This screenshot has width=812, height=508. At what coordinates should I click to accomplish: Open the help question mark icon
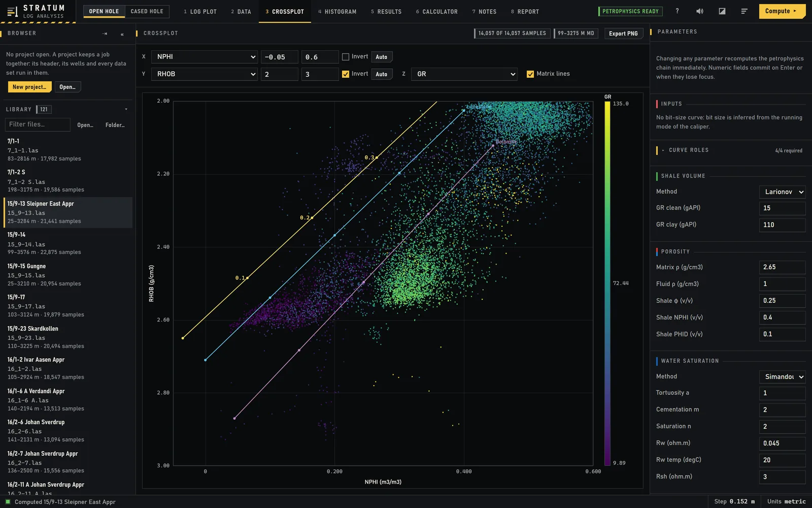[677, 11]
